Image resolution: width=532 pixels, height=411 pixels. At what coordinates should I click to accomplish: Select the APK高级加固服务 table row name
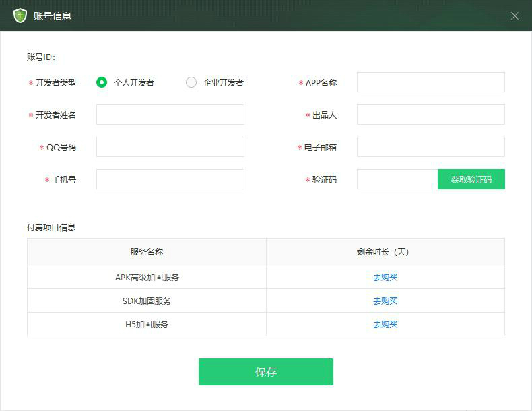tap(147, 277)
